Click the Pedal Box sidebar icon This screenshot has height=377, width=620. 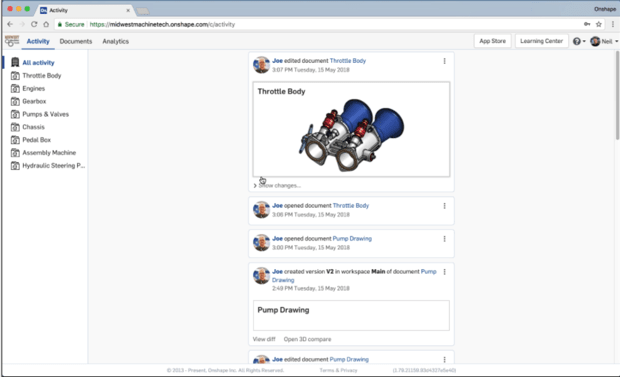15,140
